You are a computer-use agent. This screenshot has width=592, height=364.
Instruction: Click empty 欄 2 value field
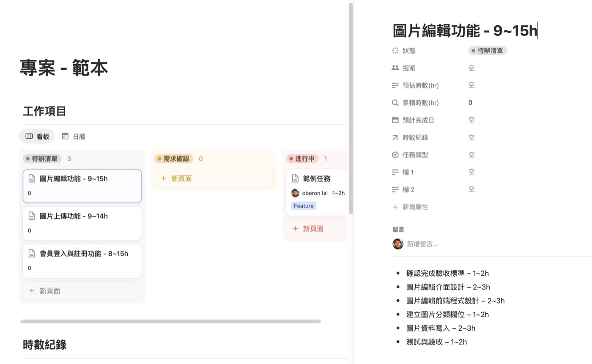click(471, 189)
